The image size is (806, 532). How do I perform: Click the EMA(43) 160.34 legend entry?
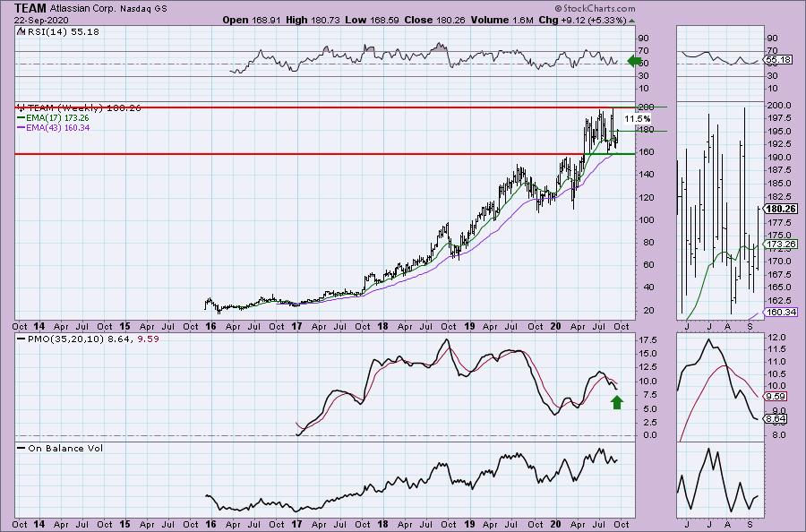53,127
